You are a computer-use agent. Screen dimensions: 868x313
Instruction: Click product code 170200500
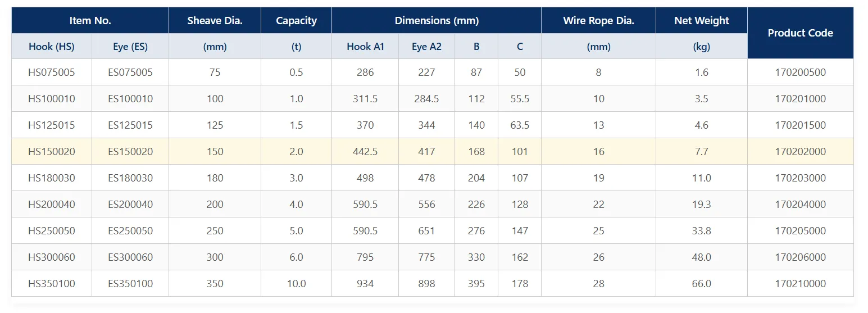pyautogui.click(x=800, y=72)
